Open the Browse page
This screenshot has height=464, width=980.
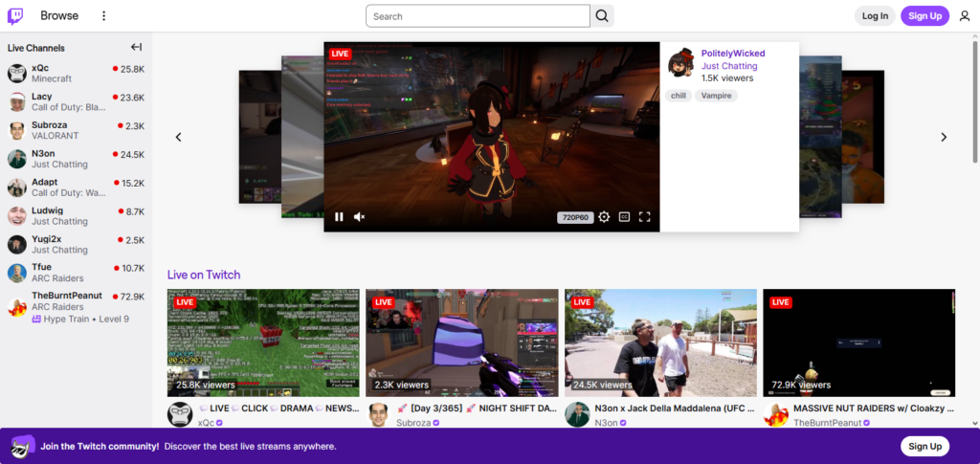[x=59, y=16]
